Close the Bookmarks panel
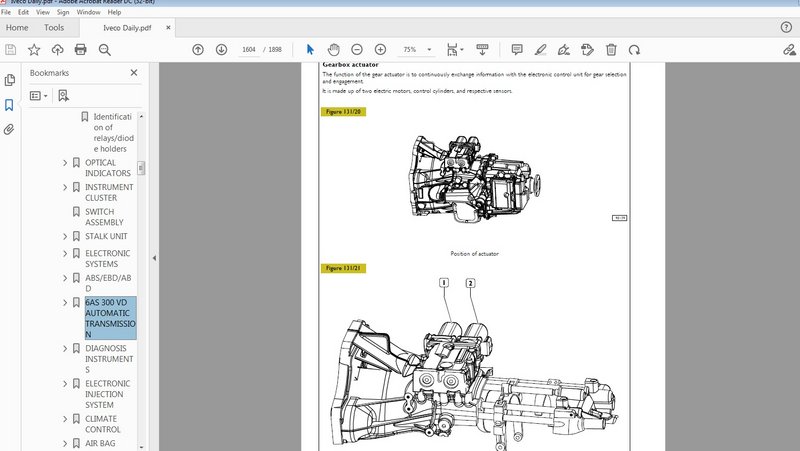 pyautogui.click(x=134, y=73)
